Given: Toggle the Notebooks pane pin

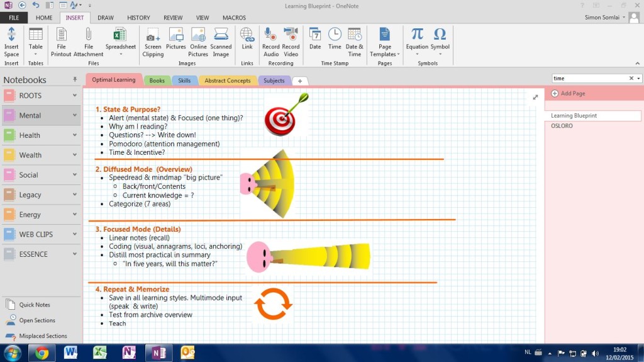Looking at the screenshot, I should pos(75,80).
